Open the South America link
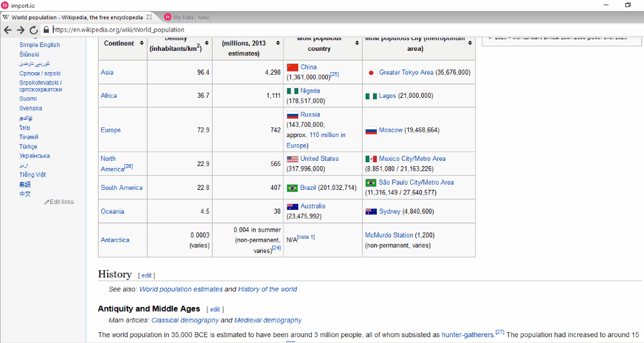Viewport: 644px width, 343px height. pos(122,187)
